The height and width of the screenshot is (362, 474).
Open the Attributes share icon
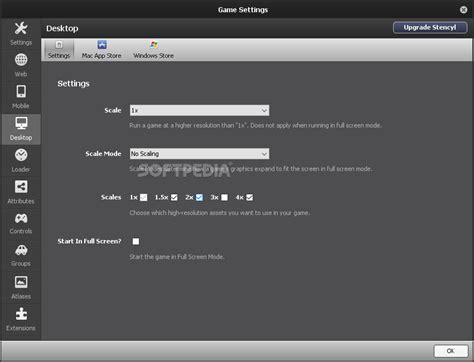tap(21, 187)
